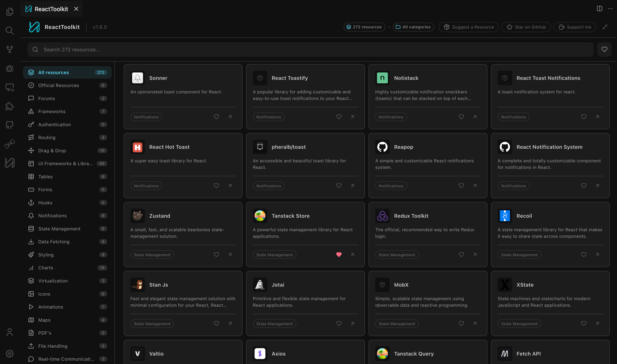
Task: Select Official Resources category
Action: tap(67, 85)
